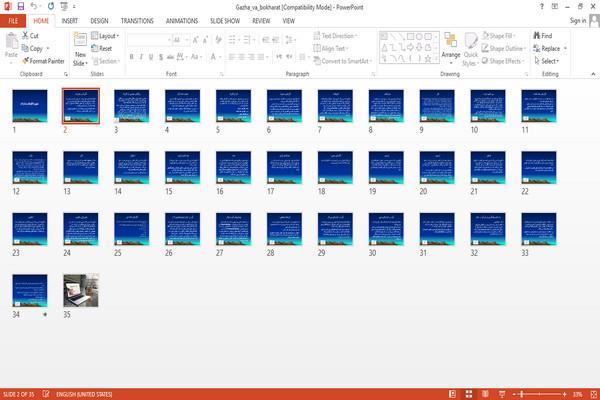
Task: Clear all formatting icon
Action: [x=218, y=40]
